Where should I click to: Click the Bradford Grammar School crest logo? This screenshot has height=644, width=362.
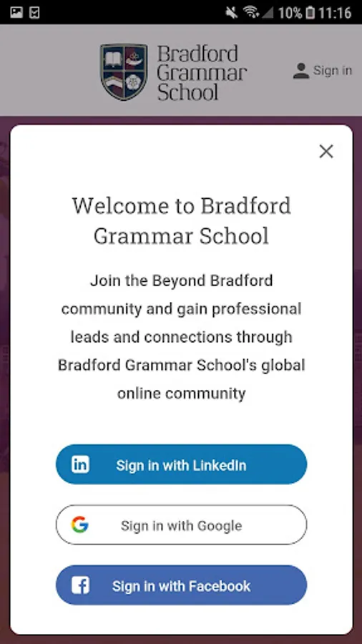click(124, 72)
